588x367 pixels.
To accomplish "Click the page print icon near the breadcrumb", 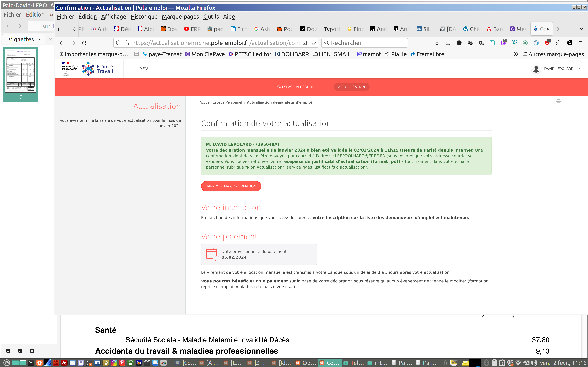I will click(558, 102).
